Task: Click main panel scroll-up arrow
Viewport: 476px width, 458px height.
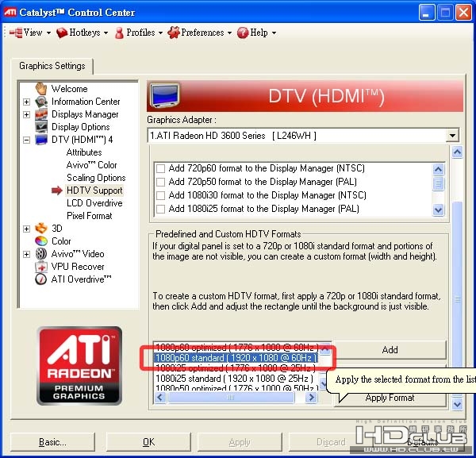Action: point(457,152)
